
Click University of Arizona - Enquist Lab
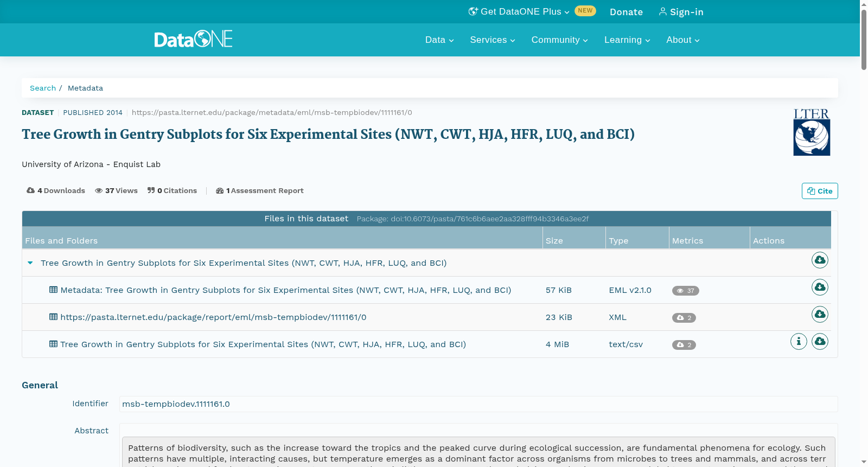point(91,164)
